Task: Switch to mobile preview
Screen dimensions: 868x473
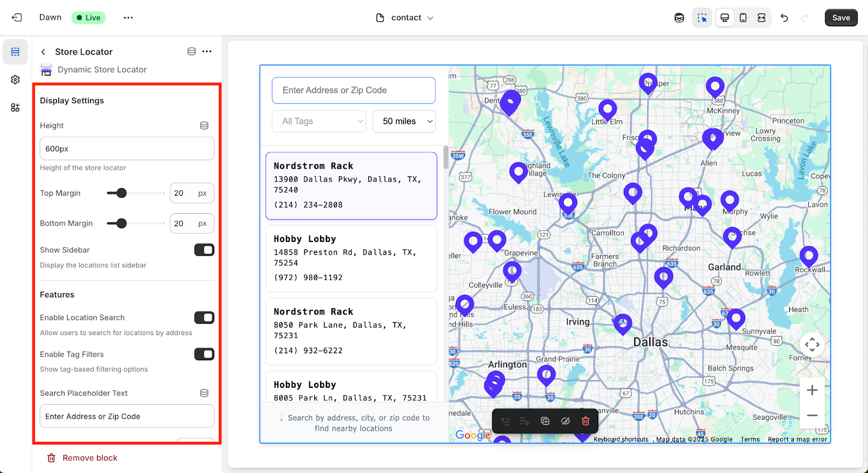Action: 743,17
